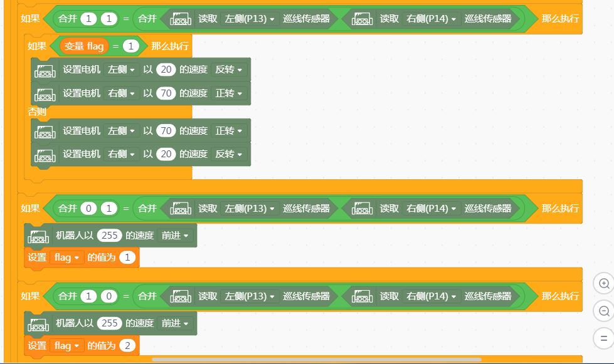614x364 pixels.
Task: Open 反转 dropdown on right motor speed 20 block
Action: pyautogui.click(x=229, y=154)
